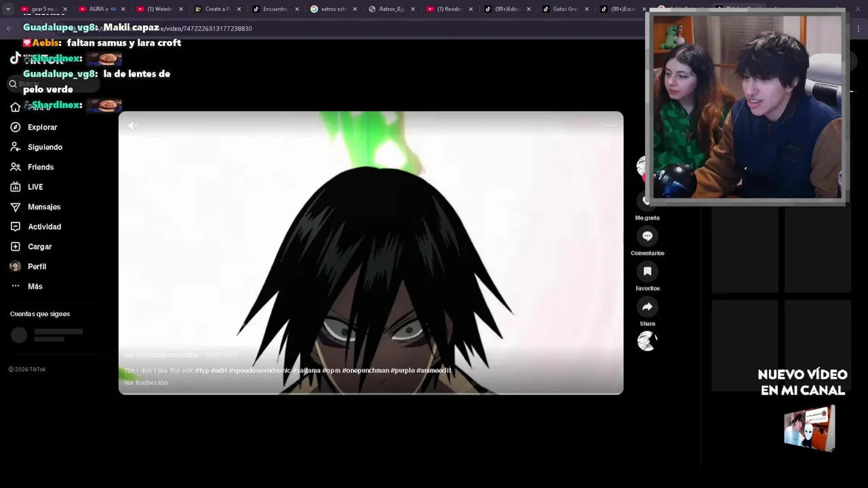Open the tab search dropdown arrow
This screenshot has width=868, height=488.
click(x=7, y=9)
